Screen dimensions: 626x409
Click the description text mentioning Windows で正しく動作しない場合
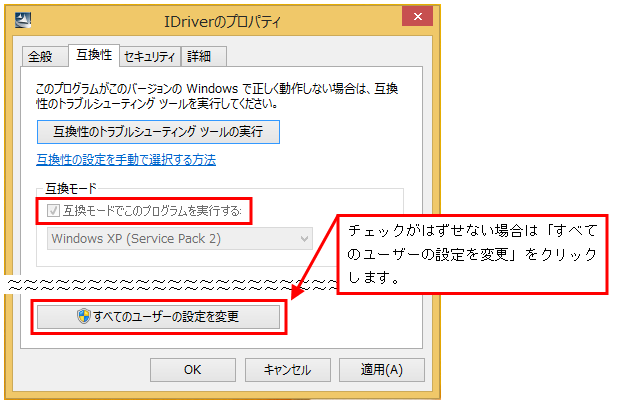(217, 96)
